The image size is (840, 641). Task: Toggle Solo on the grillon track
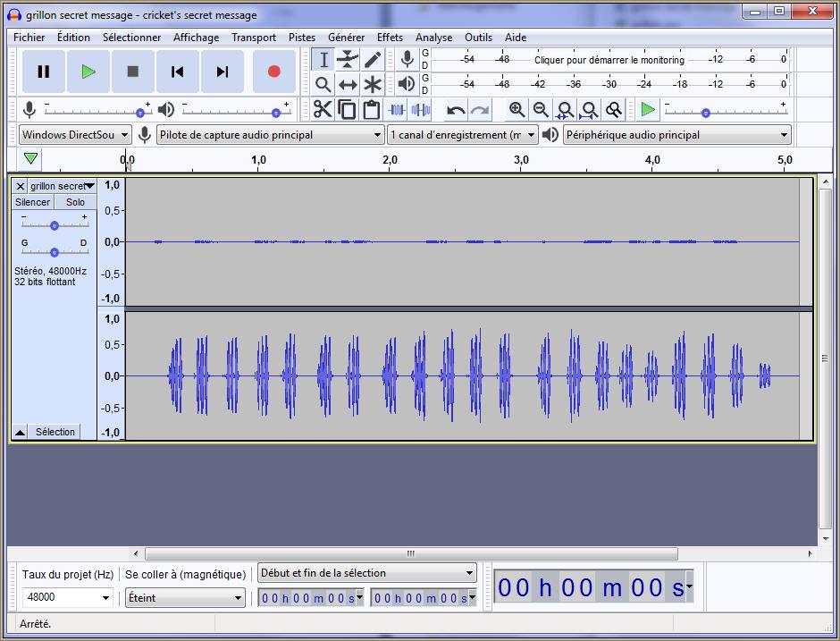pyautogui.click(x=76, y=202)
